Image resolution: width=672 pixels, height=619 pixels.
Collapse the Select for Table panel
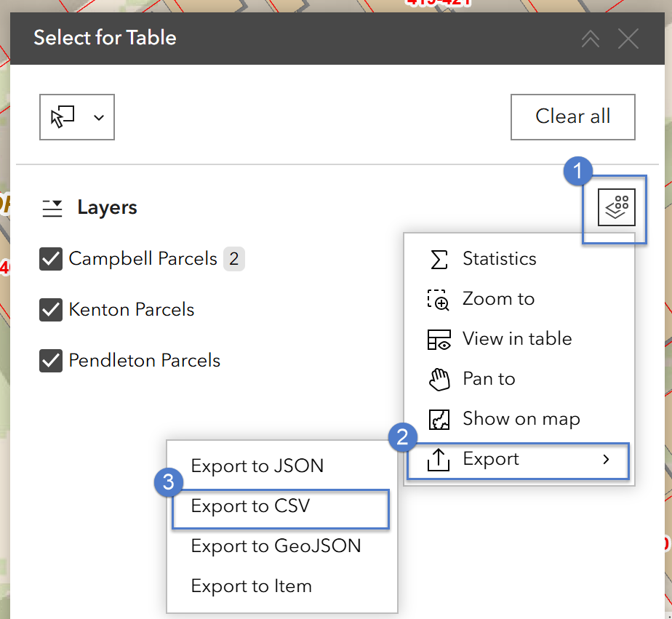[x=591, y=39]
